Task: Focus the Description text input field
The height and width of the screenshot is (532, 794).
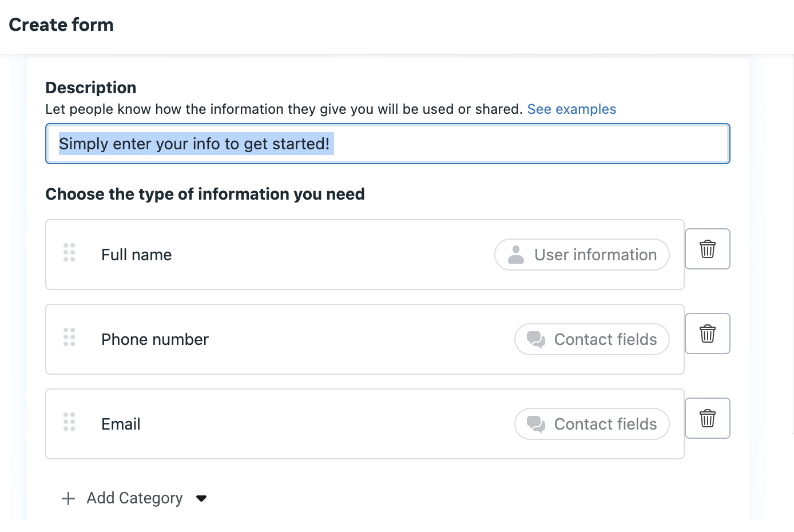Action: click(388, 144)
